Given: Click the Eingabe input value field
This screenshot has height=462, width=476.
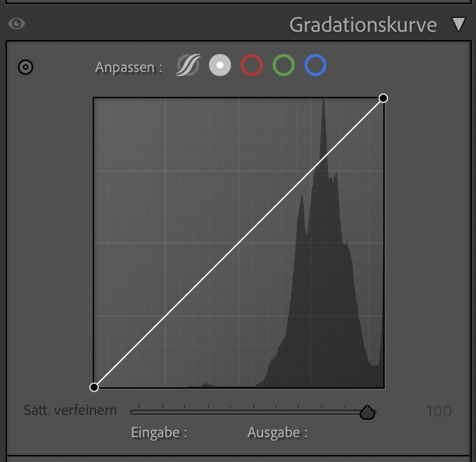Looking at the screenshot, I should point(208,434).
